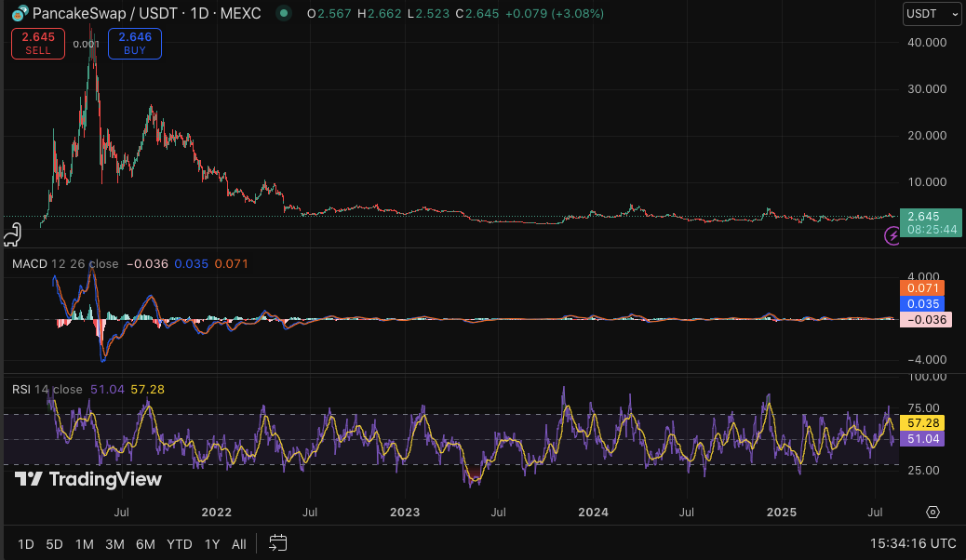Click the yellow RSI 57.28 value tag

(x=923, y=422)
